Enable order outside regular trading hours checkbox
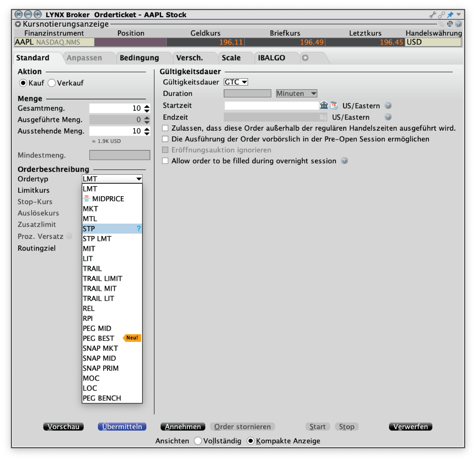The height and width of the screenshot is (461, 476). coord(165,128)
